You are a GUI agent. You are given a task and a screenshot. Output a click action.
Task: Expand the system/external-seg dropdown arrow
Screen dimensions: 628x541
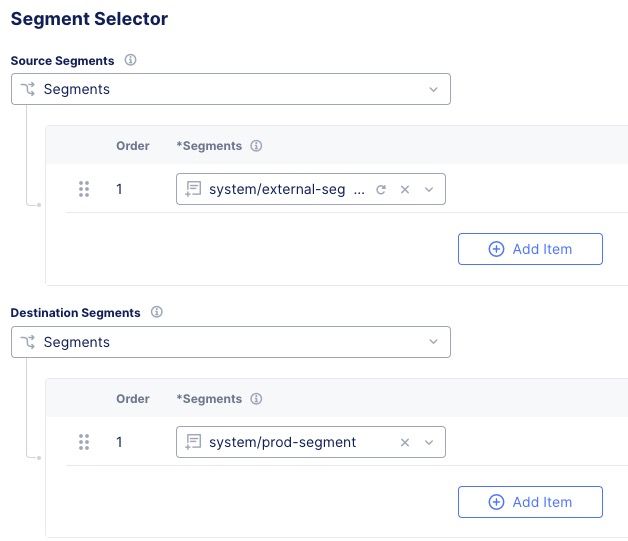click(x=429, y=189)
